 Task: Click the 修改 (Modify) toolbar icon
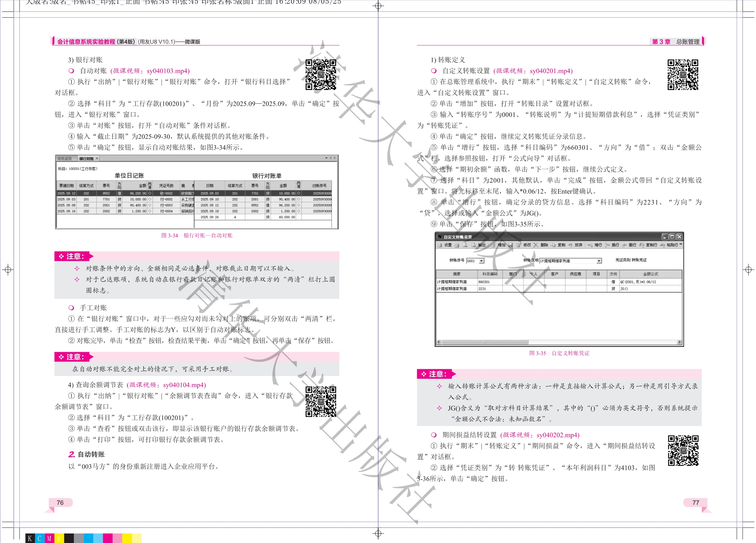click(519, 245)
